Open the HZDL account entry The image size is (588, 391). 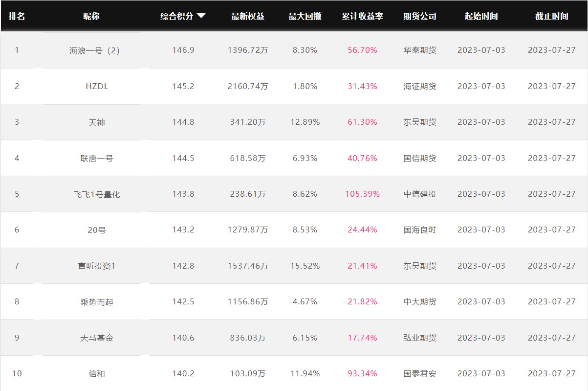click(x=97, y=86)
